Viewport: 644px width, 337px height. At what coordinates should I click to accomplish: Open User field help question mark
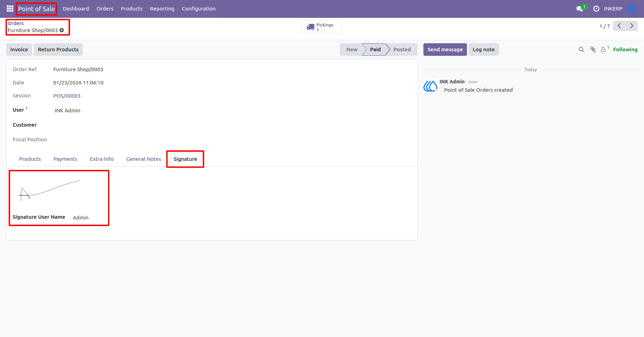[x=26, y=108]
